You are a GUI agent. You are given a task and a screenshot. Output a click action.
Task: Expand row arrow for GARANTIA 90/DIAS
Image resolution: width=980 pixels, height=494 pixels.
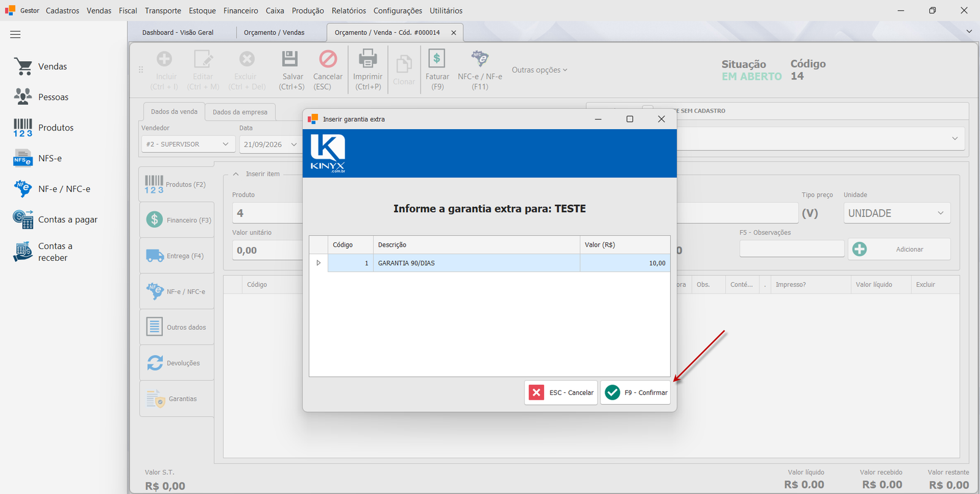318,263
